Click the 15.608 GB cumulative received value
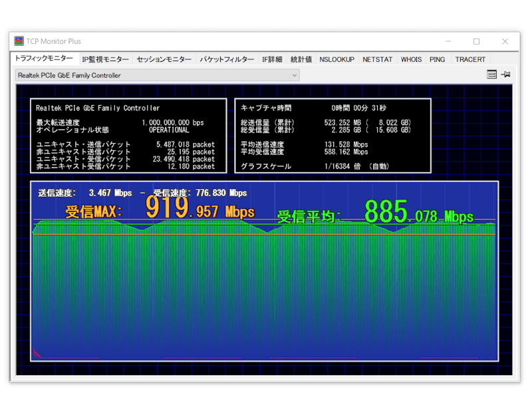This screenshot has height=399, width=532. tap(392, 130)
